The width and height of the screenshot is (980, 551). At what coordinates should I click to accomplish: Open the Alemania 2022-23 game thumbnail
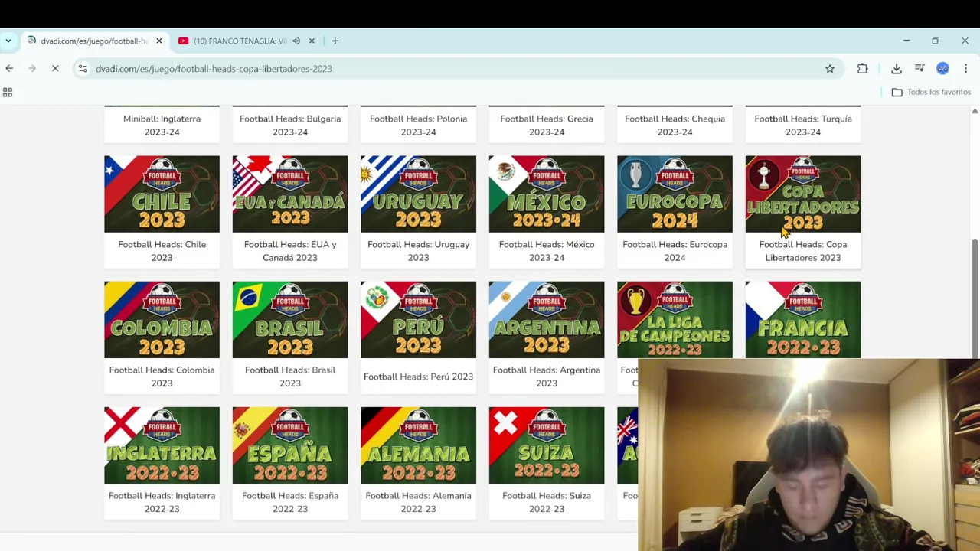[418, 445]
